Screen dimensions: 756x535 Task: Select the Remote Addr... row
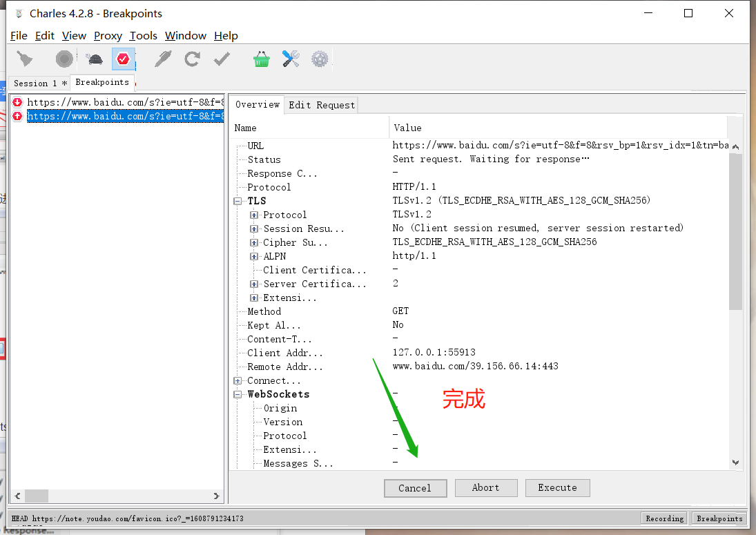coord(480,367)
